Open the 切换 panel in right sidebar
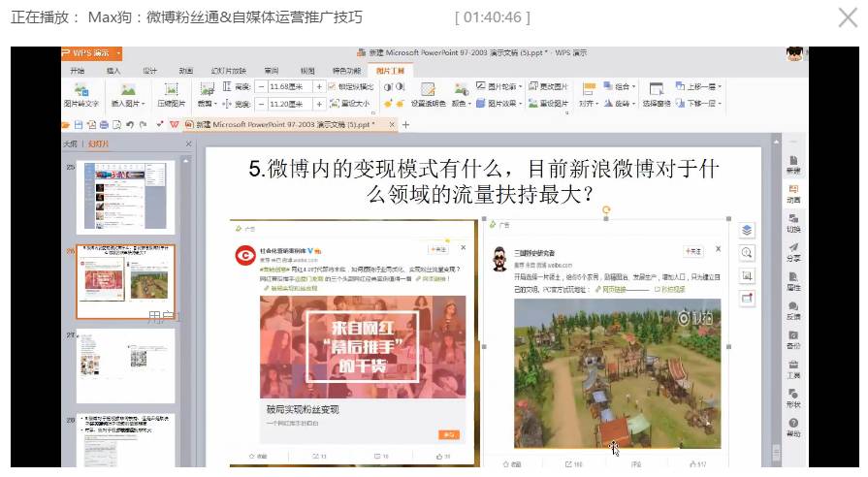 [793, 223]
